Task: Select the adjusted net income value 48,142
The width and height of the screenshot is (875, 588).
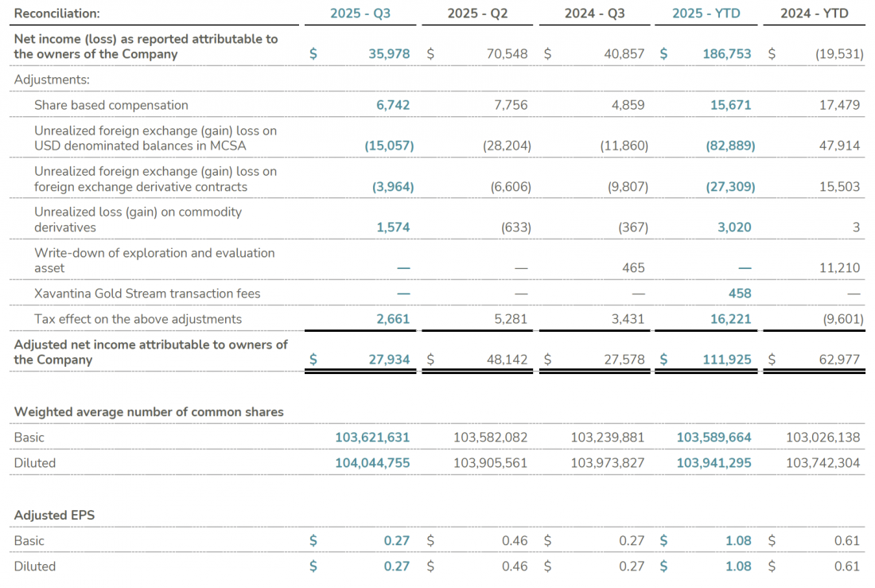Action: tap(507, 360)
